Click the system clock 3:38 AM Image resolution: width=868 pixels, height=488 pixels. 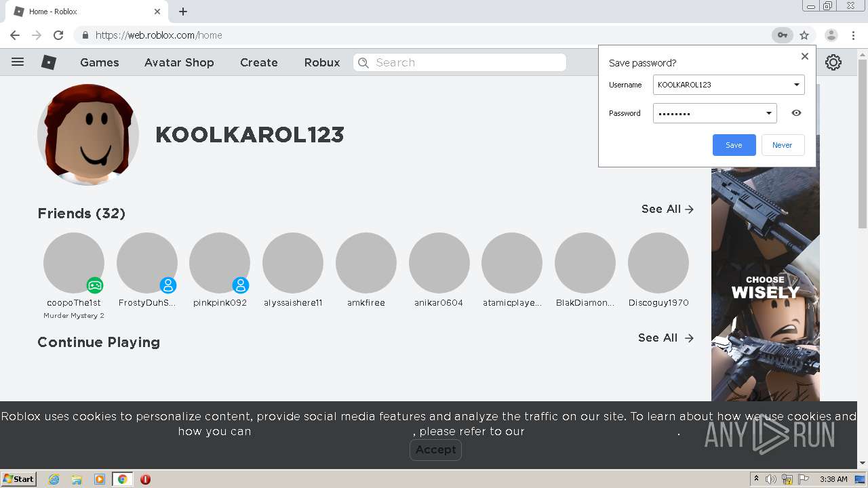(833, 479)
